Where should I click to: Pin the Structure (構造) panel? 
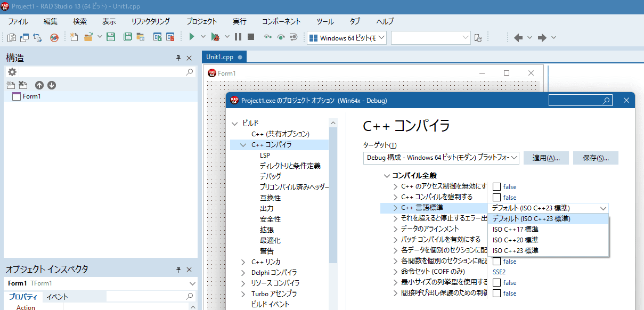pos(178,58)
